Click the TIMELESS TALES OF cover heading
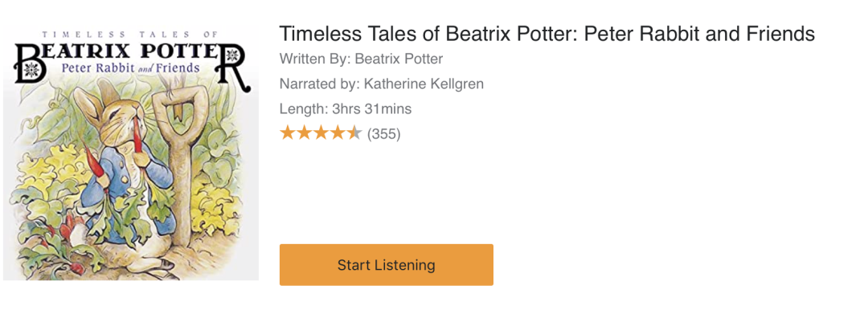 tap(129, 33)
